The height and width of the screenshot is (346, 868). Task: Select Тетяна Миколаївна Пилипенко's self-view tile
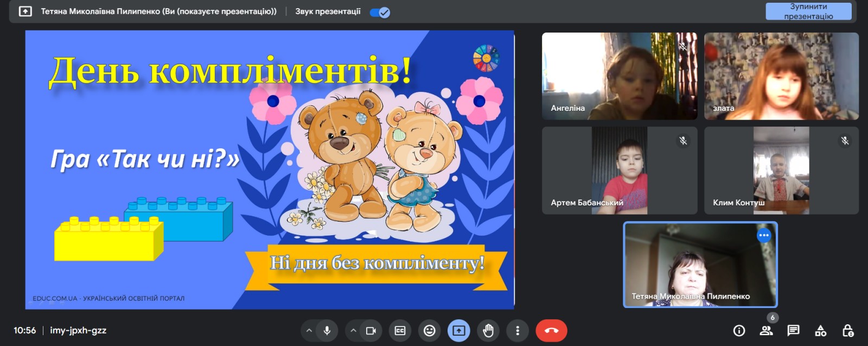pos(700,265)
